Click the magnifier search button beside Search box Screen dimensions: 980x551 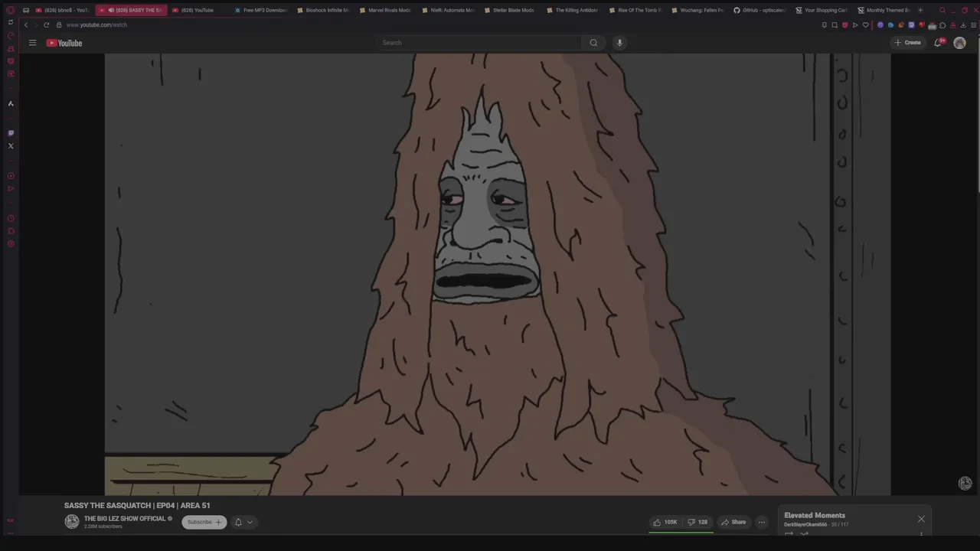click(593, 43)
